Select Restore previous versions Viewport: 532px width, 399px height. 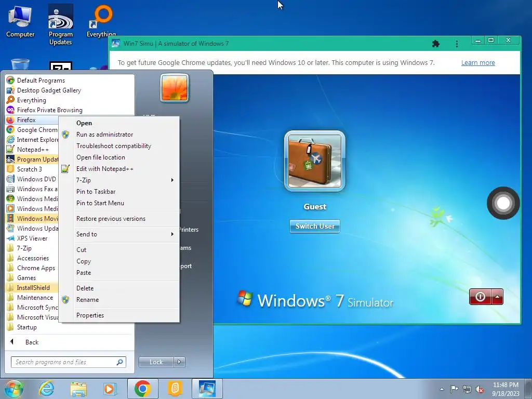pos(119,219)
